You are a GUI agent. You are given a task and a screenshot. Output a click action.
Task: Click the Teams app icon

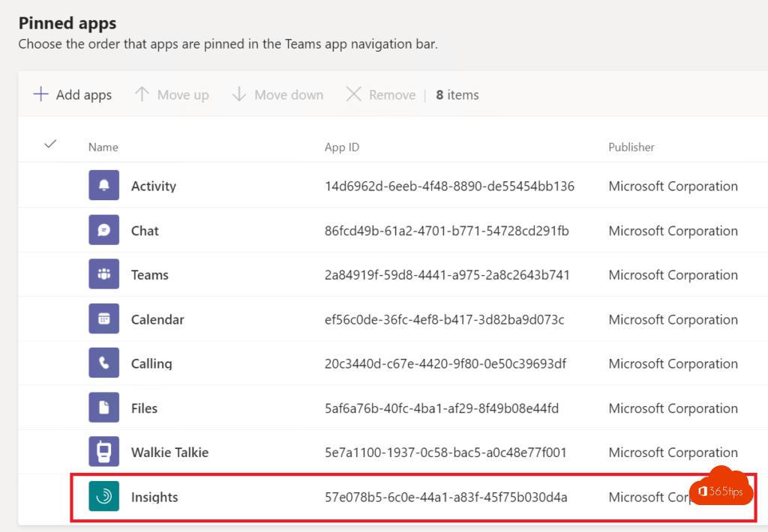pos(103,274)
